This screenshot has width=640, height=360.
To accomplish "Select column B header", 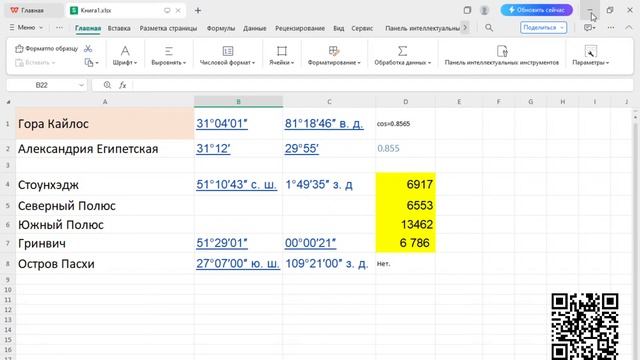I will click(238, 102).
